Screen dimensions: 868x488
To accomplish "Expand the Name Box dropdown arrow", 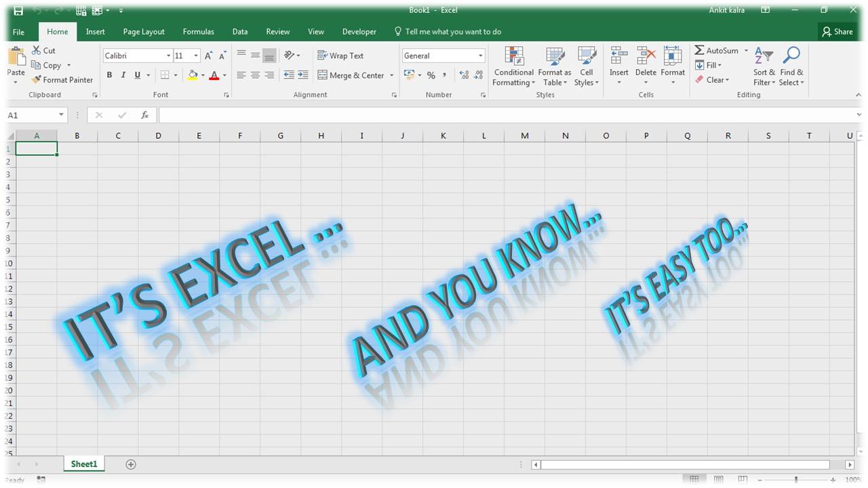I will (x=61, y=115).
